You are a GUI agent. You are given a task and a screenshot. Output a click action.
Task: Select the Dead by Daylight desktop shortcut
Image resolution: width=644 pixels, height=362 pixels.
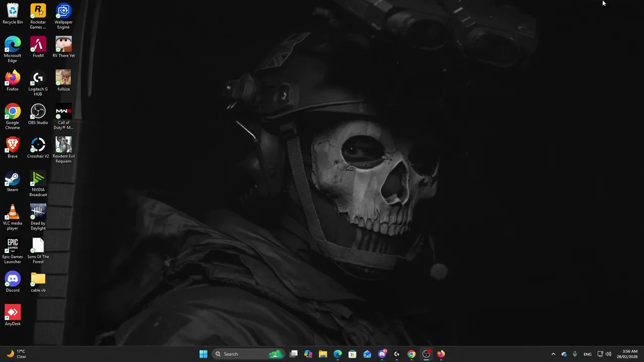tap(38, 217)
